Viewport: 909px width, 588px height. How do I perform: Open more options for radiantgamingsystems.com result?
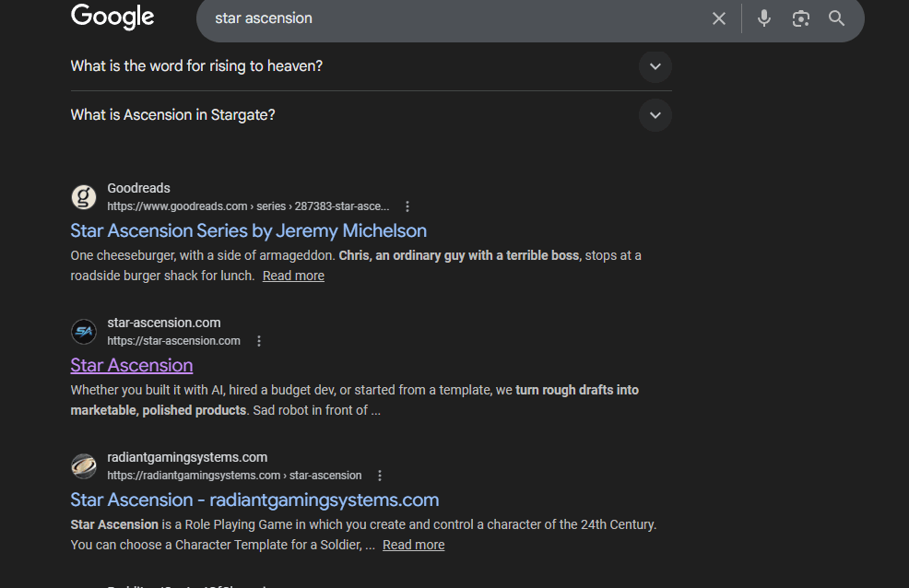[380, 476]
